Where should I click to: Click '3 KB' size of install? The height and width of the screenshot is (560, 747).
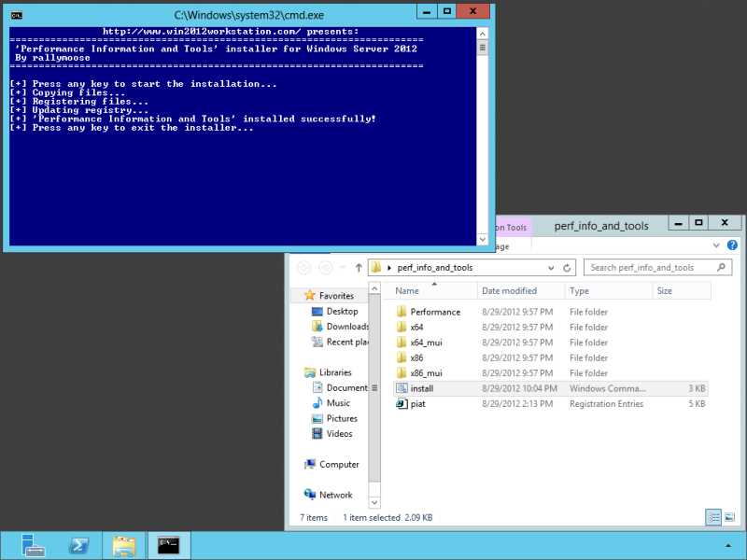click(x=697, y=388)
